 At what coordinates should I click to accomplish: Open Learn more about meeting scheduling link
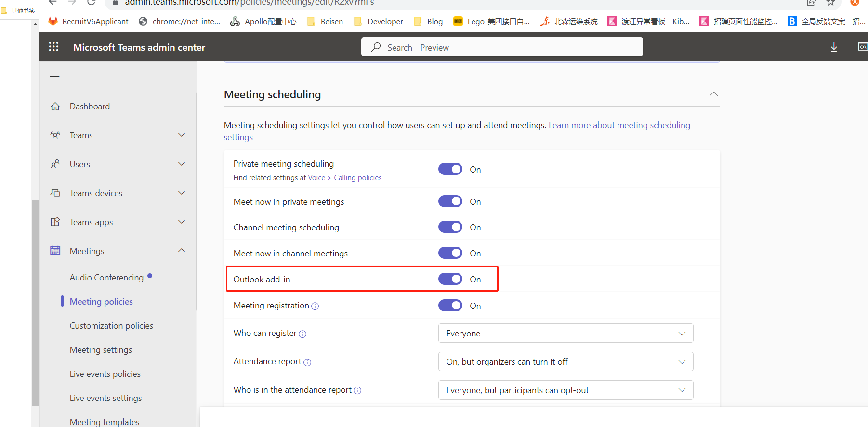point(619,125)
